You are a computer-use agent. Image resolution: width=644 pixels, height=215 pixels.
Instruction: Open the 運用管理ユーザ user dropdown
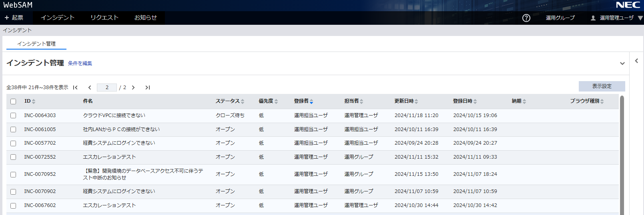[616, 18]
